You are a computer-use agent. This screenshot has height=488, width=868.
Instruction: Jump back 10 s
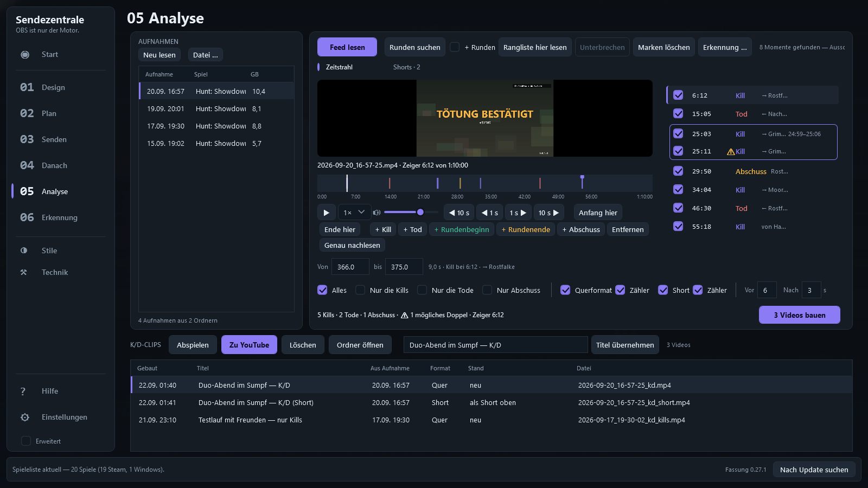(459, 213)
